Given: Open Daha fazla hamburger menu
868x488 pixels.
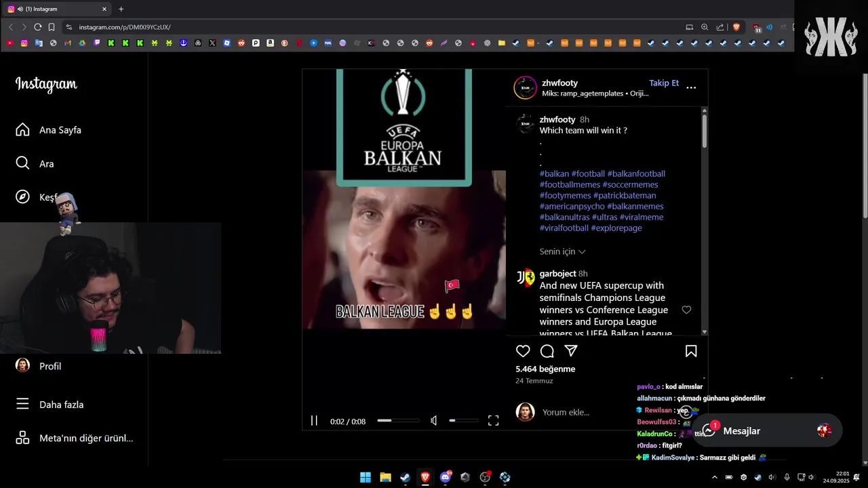Looking at the screenshot, I should coord(50,404).
